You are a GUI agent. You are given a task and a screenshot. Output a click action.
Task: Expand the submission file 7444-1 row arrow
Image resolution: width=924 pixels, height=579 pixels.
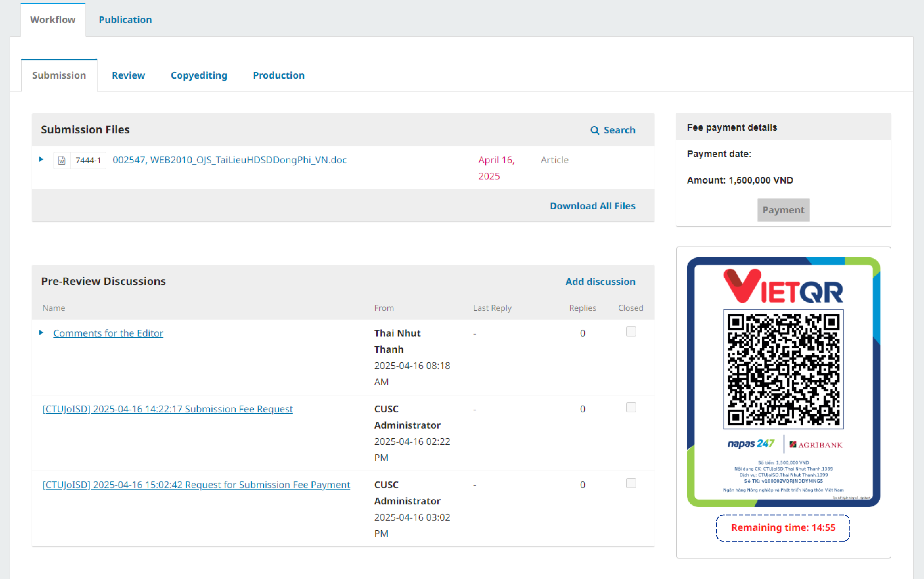point(41,159)
